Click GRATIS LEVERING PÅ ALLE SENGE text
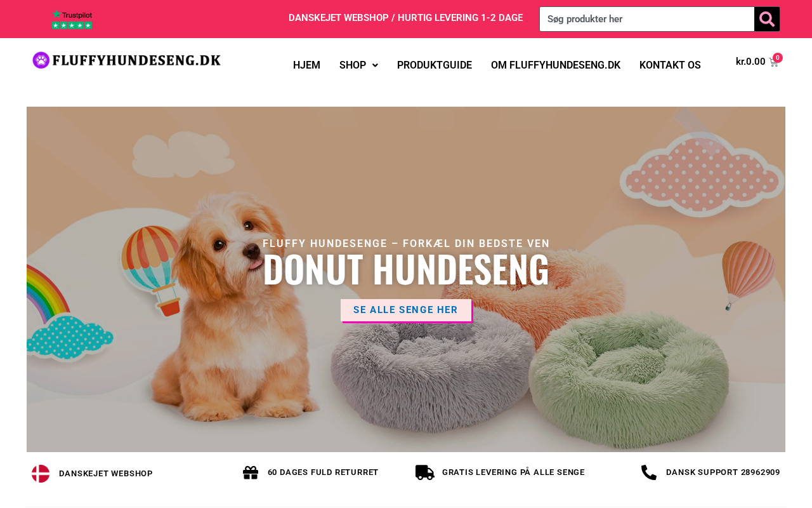 click(x=513, y=472)
